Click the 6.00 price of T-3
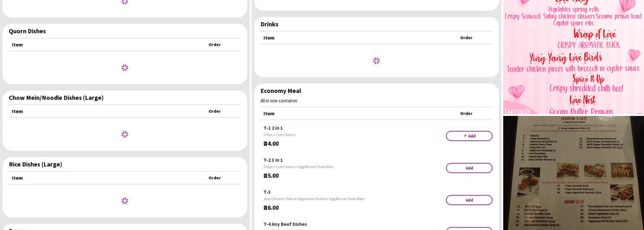 (x=271, y=208)
